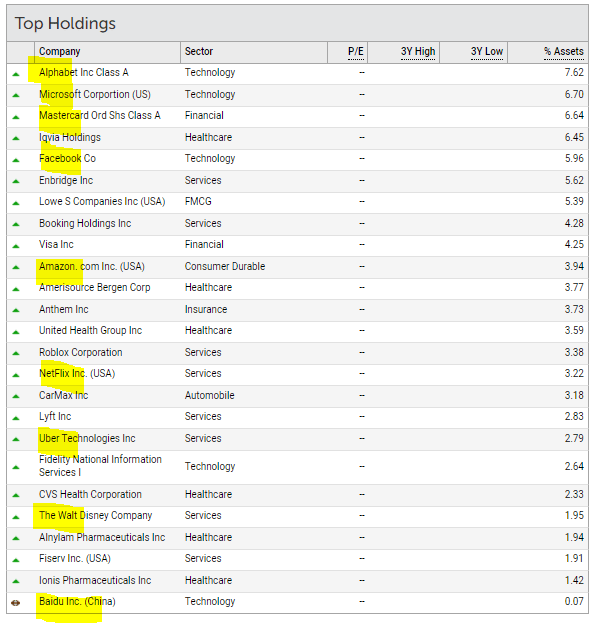Click the arrow beside Fidelity National Information Services
Image resolution: width=593 pixels, height=624 pixels.
coord(16,467)
